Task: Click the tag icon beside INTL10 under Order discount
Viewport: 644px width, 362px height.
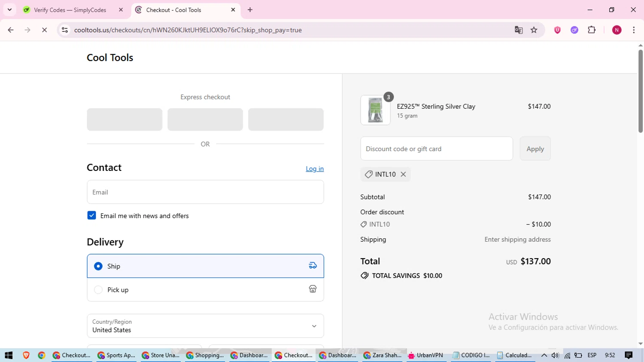Action: (x=364, y=224)
